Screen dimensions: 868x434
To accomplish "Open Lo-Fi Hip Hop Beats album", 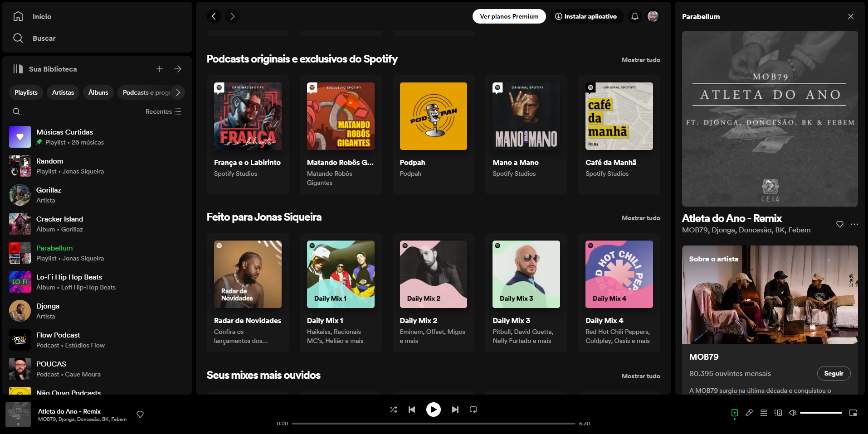I will [x=96, y=282].
